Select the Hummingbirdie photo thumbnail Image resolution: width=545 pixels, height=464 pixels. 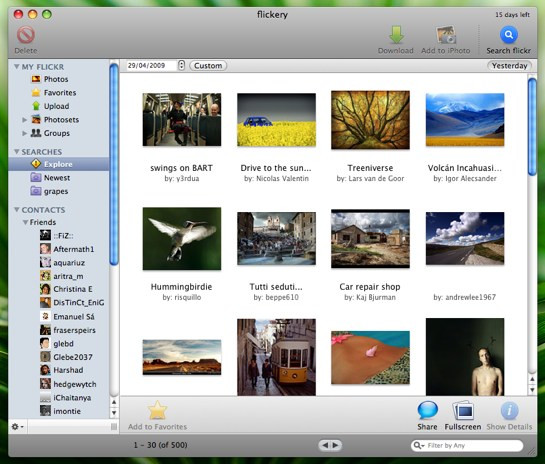point(182,239)
